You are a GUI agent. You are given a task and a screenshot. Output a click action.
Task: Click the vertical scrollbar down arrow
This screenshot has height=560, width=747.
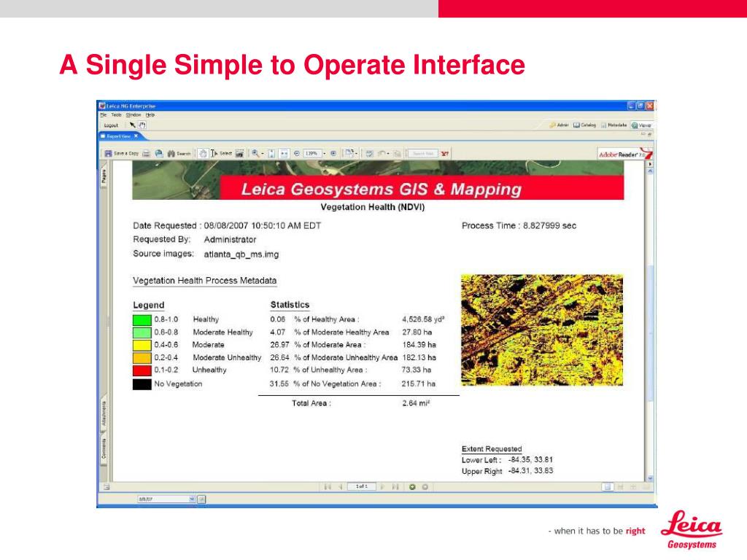tap(650, 478)
